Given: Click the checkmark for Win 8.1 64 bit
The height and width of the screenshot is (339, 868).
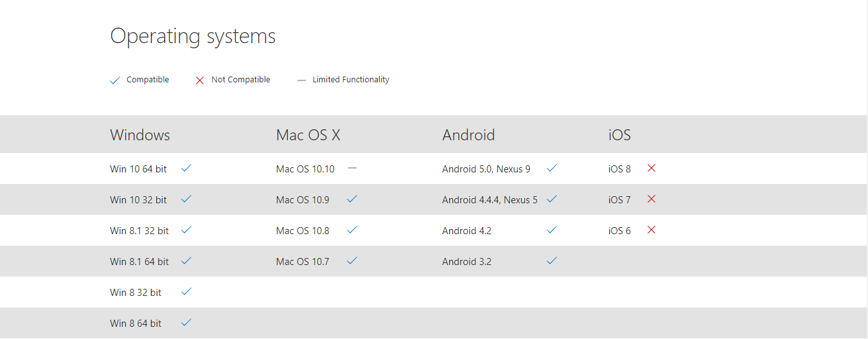Looking at the screenshot, I should point(186,261).
